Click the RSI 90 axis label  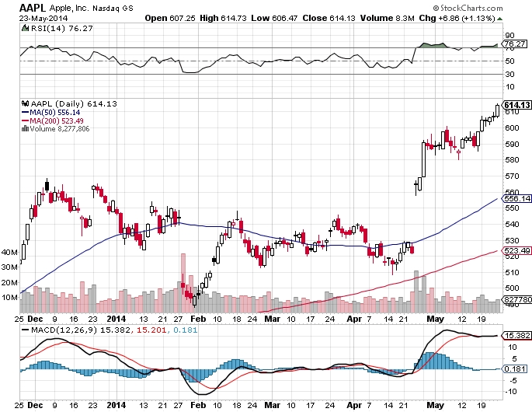coord(510,35)
